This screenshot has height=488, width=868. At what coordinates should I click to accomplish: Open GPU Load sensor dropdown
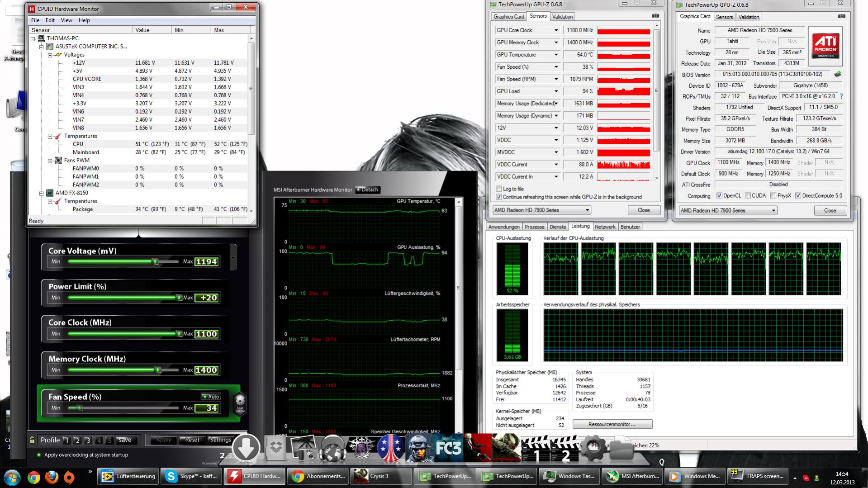[x=556, y=91]
